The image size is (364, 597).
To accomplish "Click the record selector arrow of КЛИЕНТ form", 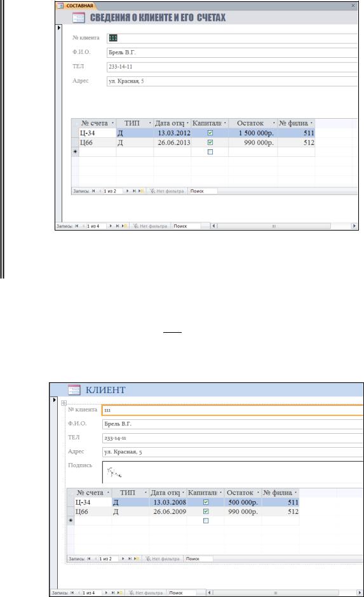I will (x=54, y=399).
